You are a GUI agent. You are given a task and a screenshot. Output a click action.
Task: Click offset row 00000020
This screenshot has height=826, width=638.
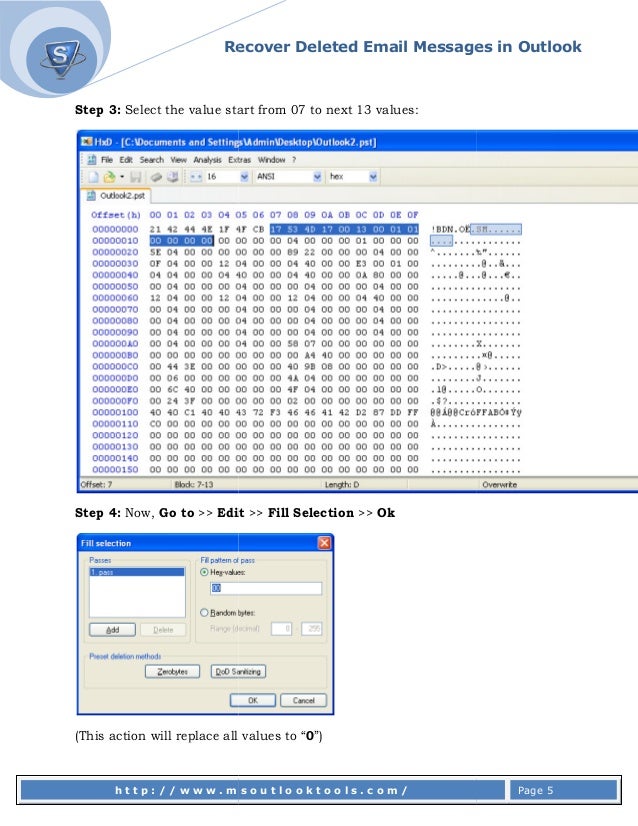pyautogui.click(x=115, y=252)
